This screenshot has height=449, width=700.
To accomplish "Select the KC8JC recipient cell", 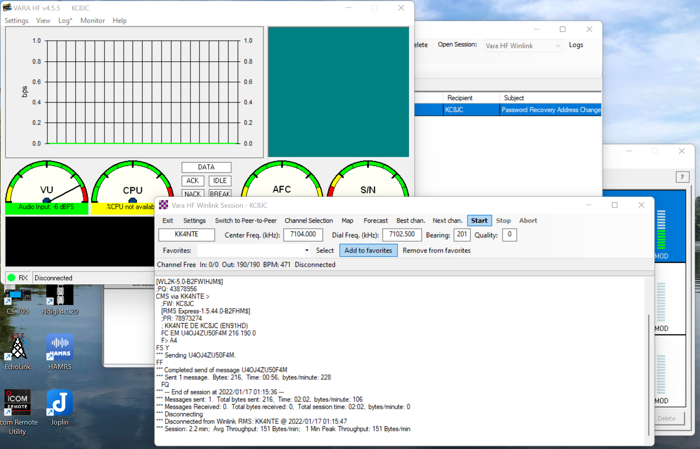I will pos(471,110).
